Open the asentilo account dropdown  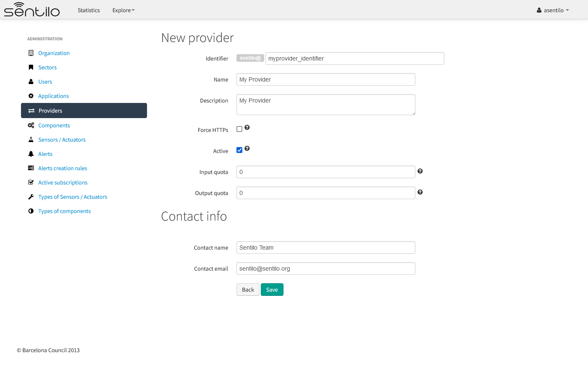tap(553, 10)
